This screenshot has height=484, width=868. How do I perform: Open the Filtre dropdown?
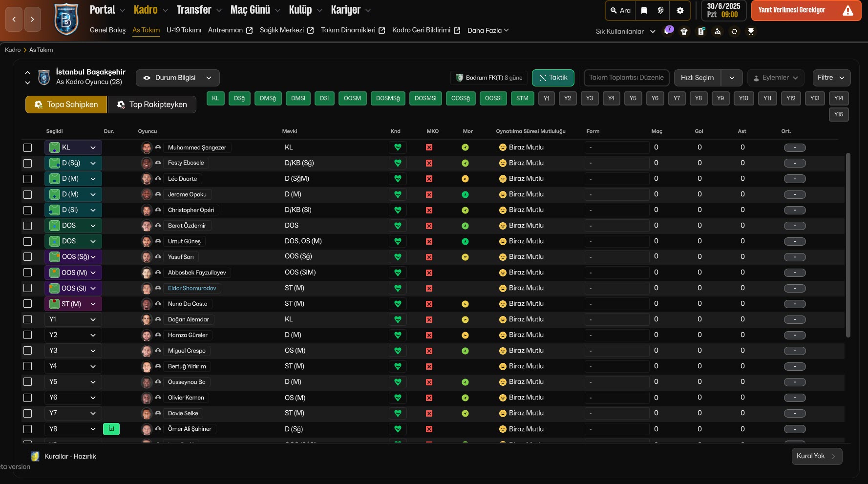pyautogui.click(x=830, y=78)
